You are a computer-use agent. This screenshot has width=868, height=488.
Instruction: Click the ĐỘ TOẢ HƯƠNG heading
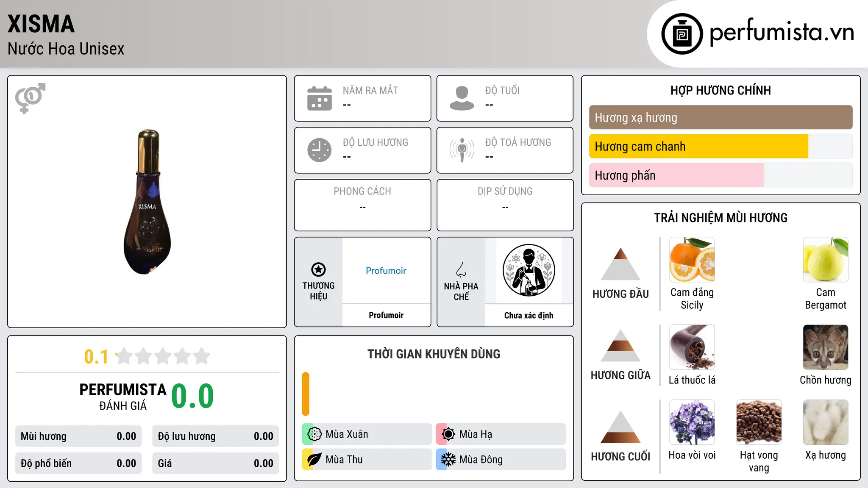(x=518, y=142)
